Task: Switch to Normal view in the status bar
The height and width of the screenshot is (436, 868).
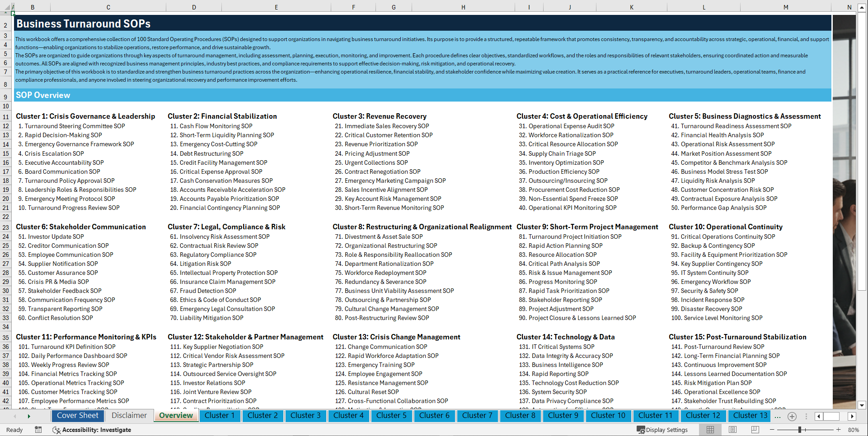Action: coord(710,430)
